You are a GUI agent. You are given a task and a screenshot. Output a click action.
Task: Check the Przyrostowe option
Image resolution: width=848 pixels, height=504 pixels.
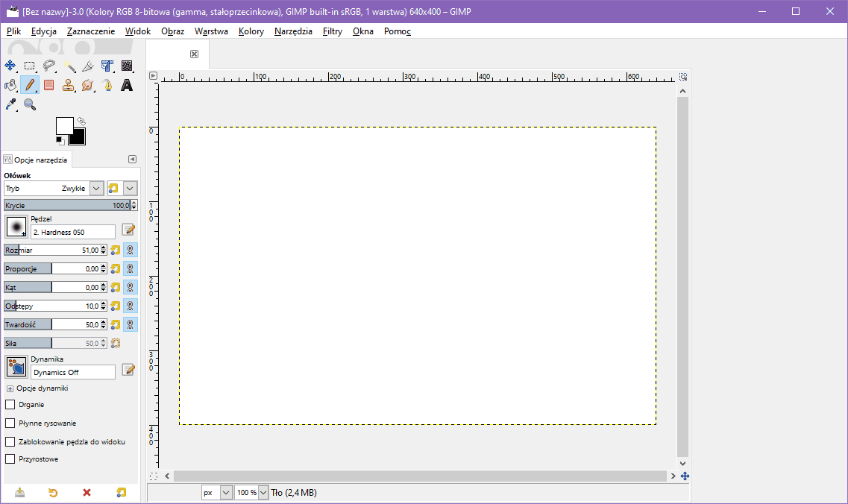pyautogui.click(x=10, y=459)
